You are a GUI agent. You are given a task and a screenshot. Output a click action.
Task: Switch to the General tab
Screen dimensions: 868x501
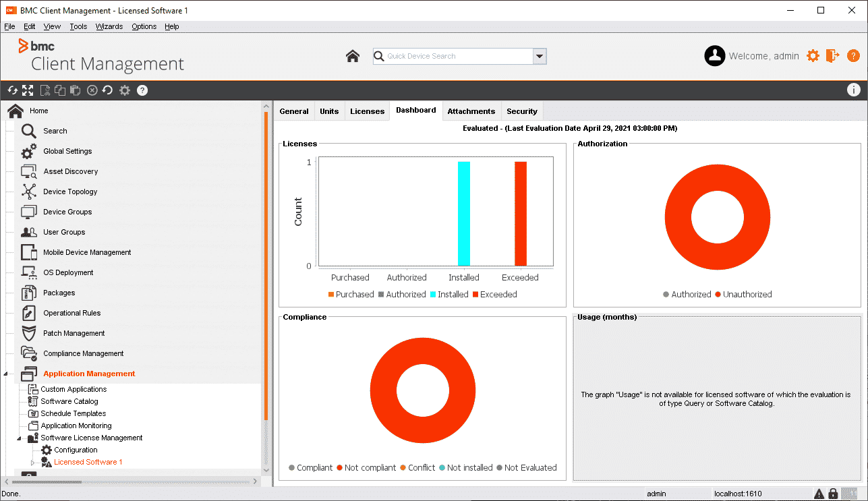tap(294, 111)
